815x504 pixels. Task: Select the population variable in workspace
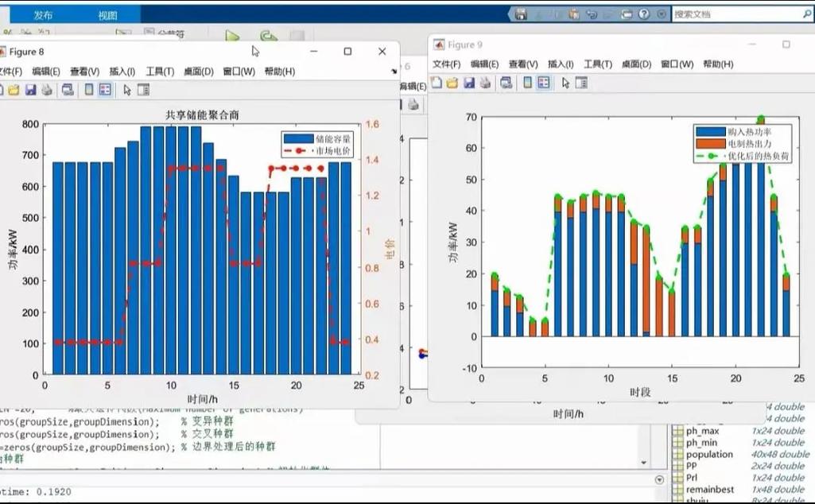point(709,454)
